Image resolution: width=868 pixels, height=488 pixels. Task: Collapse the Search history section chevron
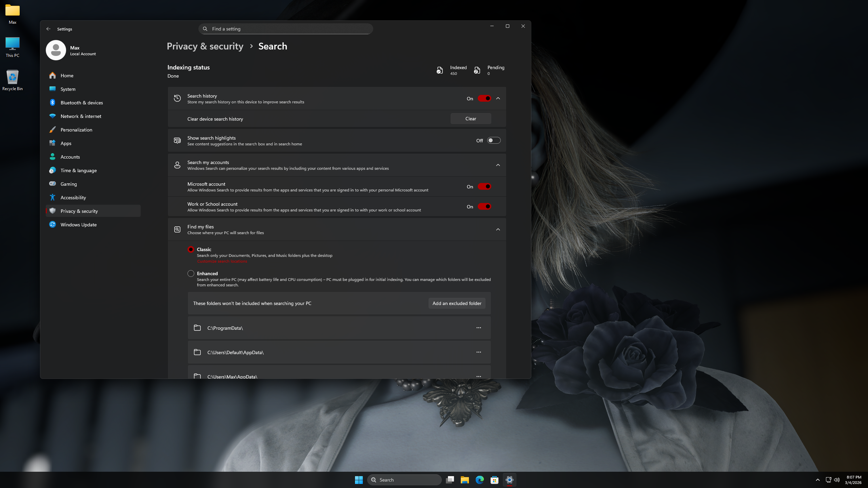498,99
